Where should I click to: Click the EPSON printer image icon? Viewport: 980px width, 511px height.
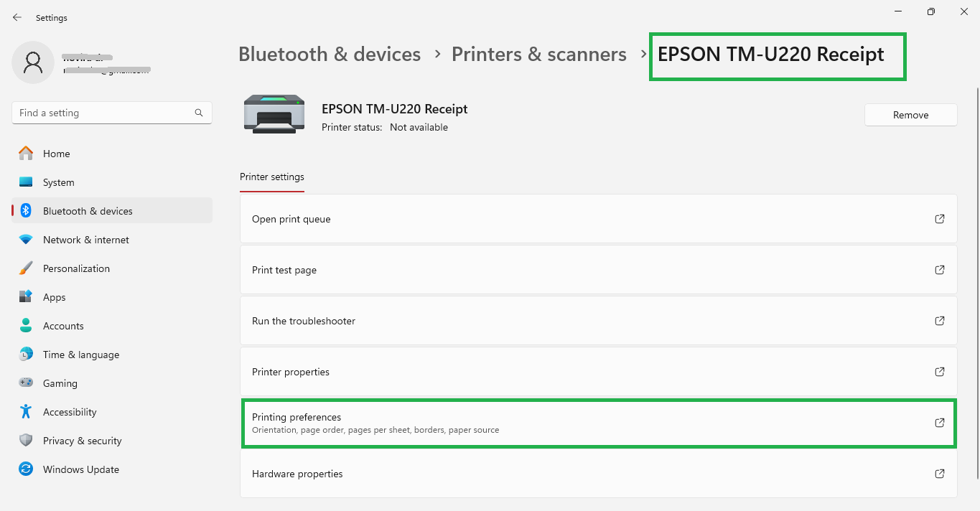(269, 113)
